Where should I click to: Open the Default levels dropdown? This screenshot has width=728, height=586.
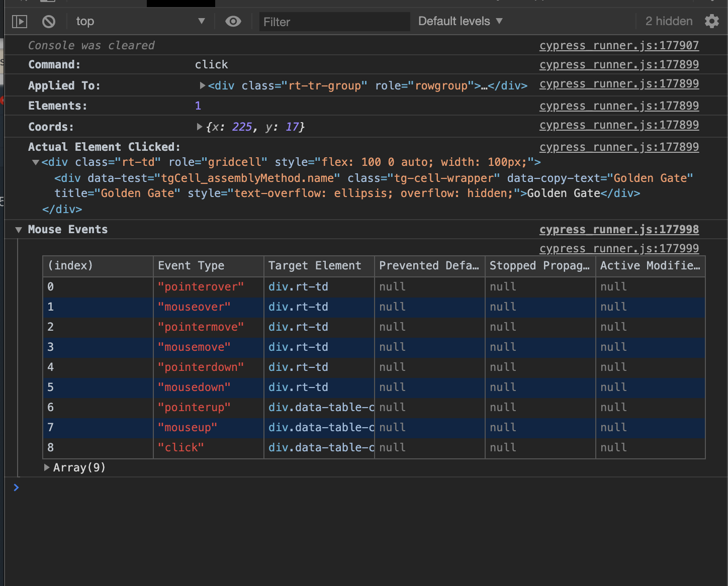[x=460, y=21]
